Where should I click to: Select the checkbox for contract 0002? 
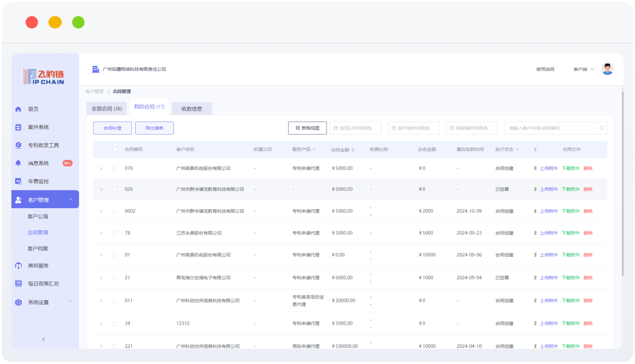pos(115,211)
